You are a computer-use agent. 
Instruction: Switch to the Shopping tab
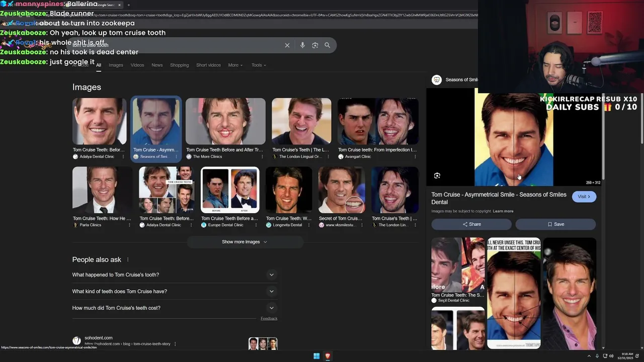click(x=179, y=65)
